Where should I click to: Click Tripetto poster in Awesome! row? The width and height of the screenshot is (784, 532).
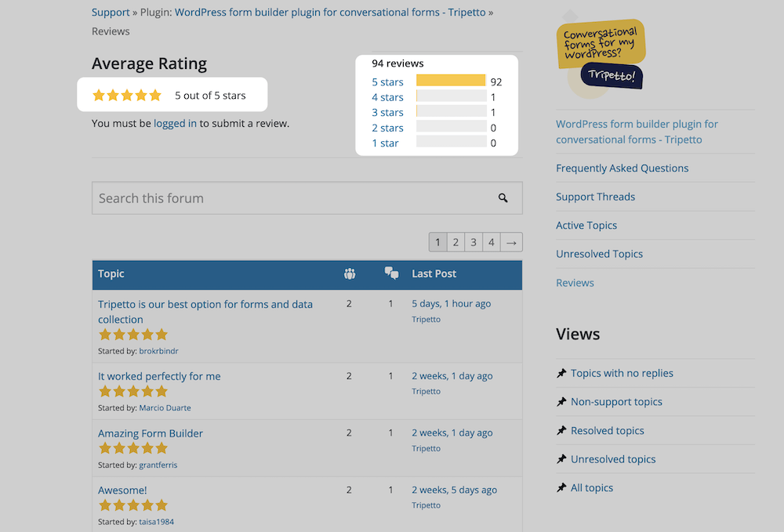point(426,505)
